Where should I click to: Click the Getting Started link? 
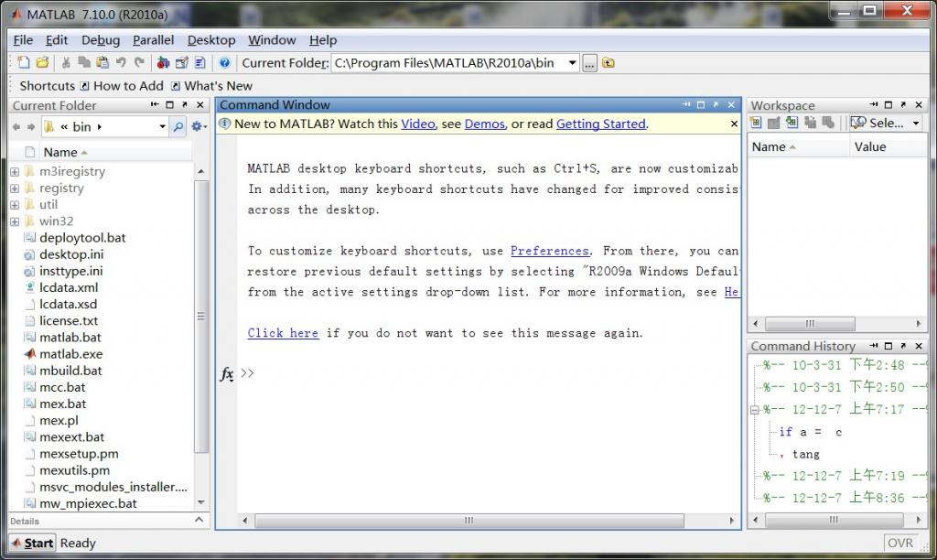click(601, 124)
